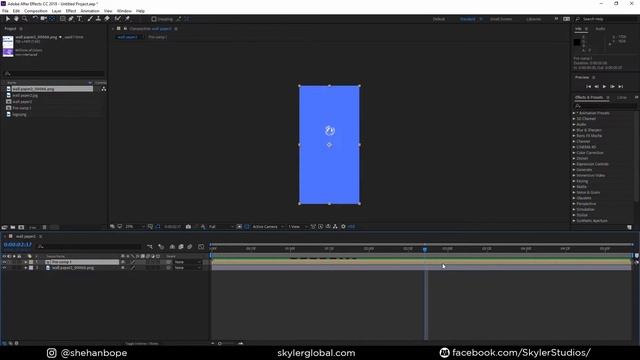
Task: Click the black color swatch in Info panel
Action: [x=577, y=42]
